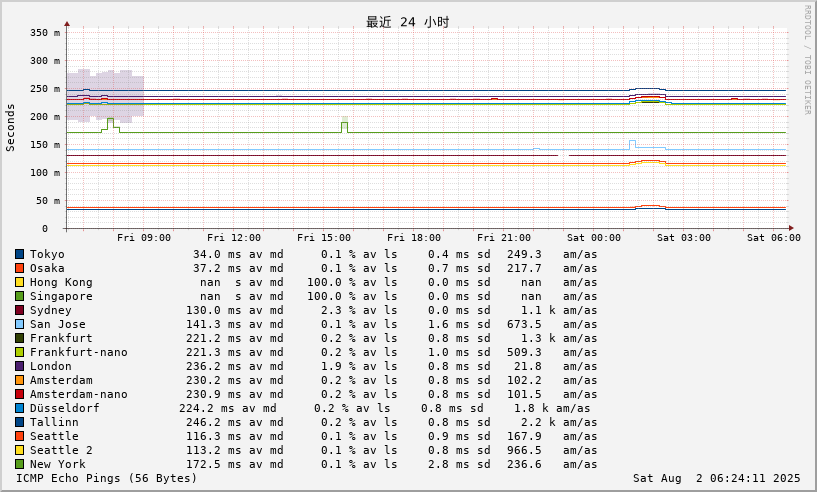Viewport: 817px width, 492px height.
Task: Click Tallinn's 246.2 ms median value
Action: click(x=214, y=423)
